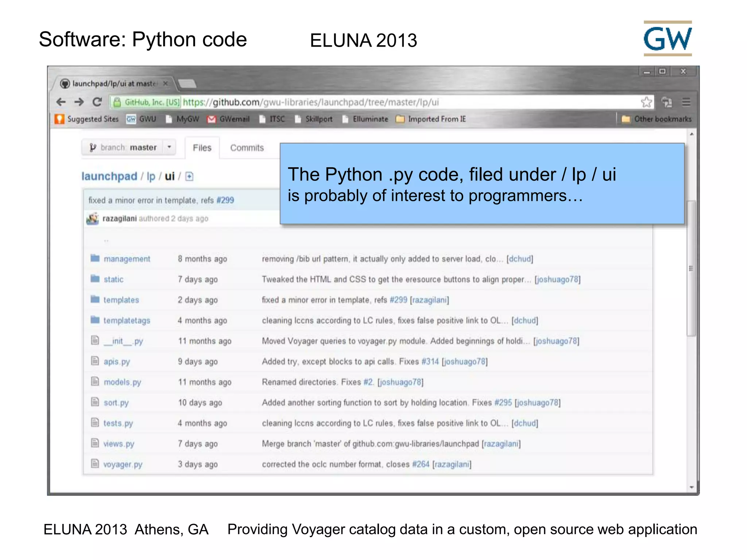Open razagilani's profile in the commit header
This screenshot has height=560, width=747.
(119, 218)
